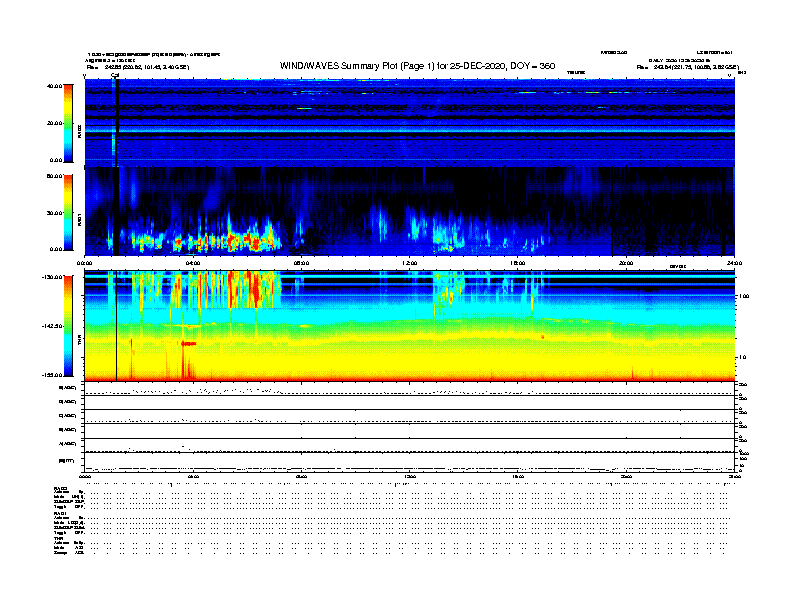Image resolution: width=792 pixels, height=612 pixels.
Task: Click the Cal marker above RAD2 spectrogram
Action: pyautogui.click(x=115, y=75)
